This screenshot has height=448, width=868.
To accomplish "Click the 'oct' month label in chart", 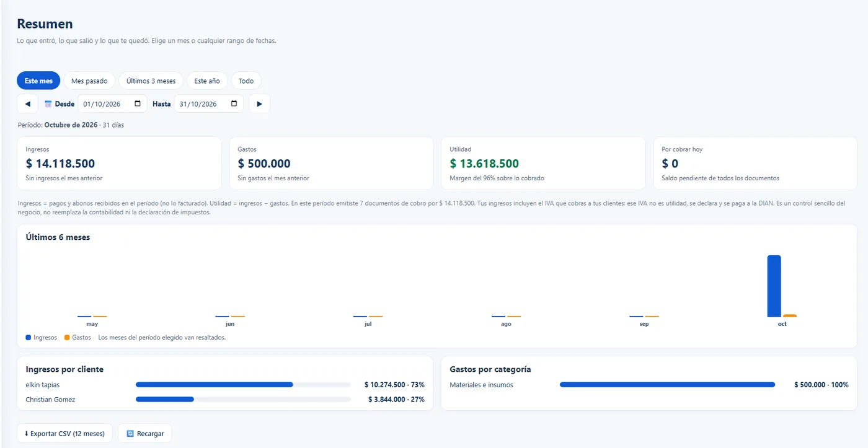I will [782, 324].
